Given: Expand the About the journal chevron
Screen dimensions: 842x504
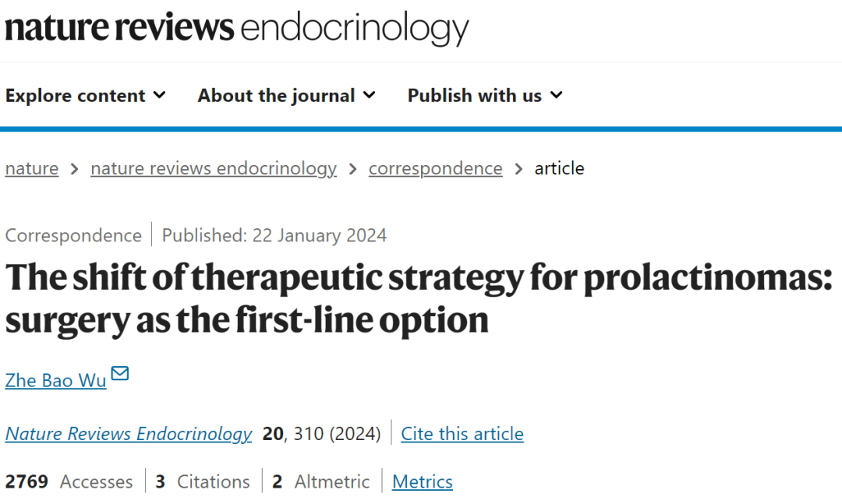Looking at the screenshot, I should pos(369,95).
